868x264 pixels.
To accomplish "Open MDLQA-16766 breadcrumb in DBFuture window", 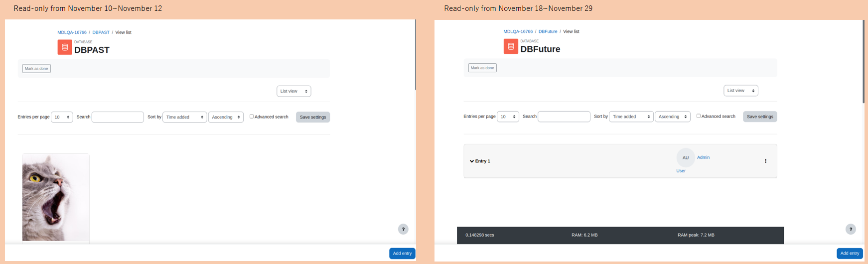I will click(518, 31).
